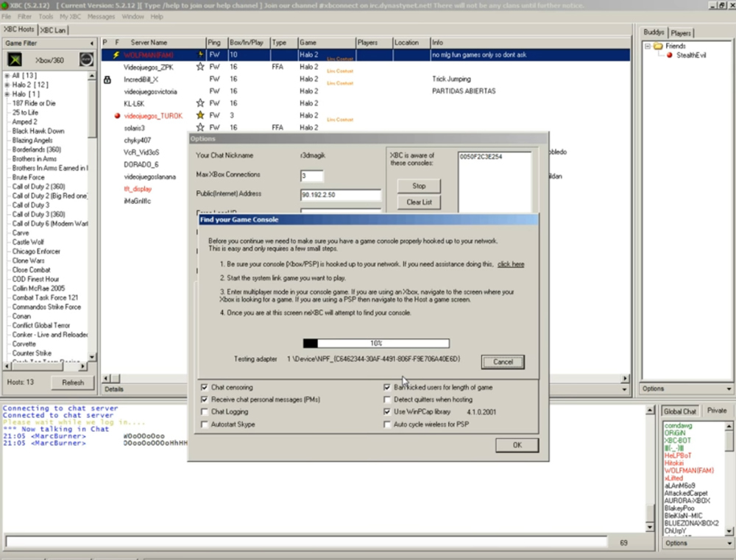736x560 pixels.
Task: Open the Buddys panel Options dropdown
Action: click(x=729, y=389)
